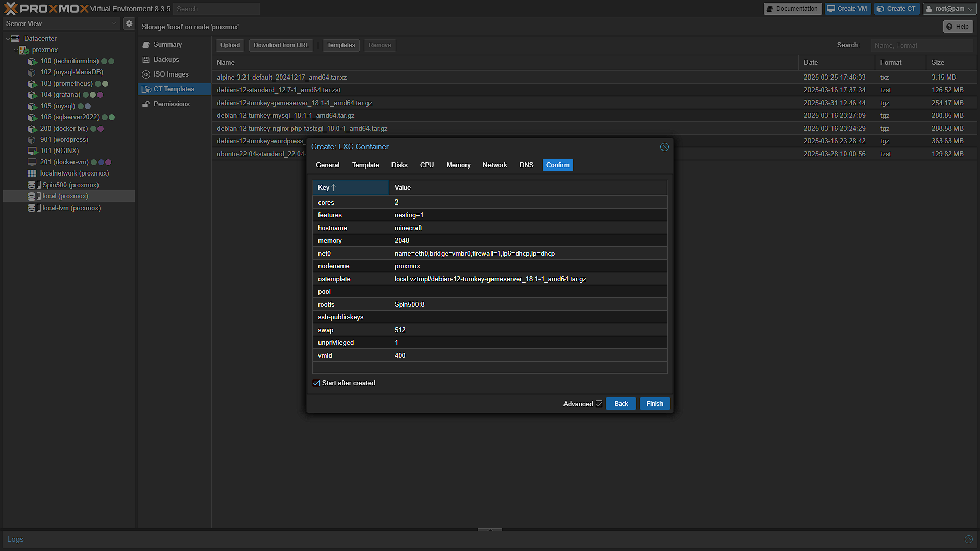Toggle Start after created checkbox
The width and height of the screenshot is (980, 551).
pyautogui.click(x=316, y=383)
